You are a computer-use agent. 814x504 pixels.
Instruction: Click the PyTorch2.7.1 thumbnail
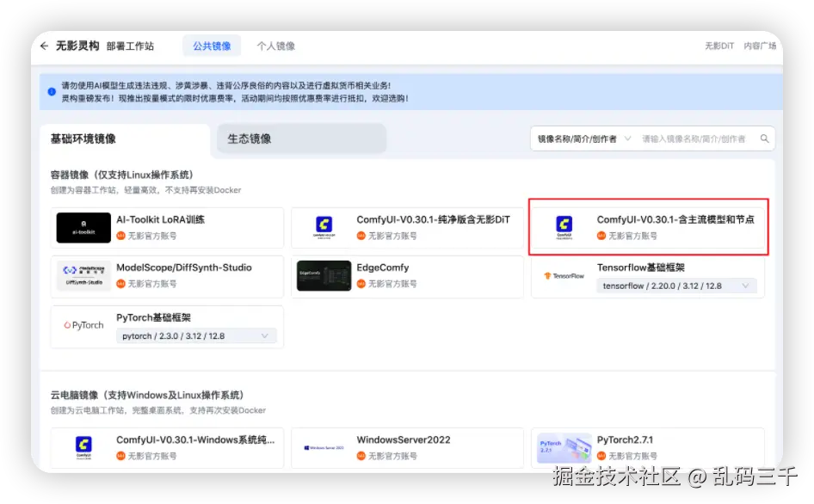tap(564, 447)
